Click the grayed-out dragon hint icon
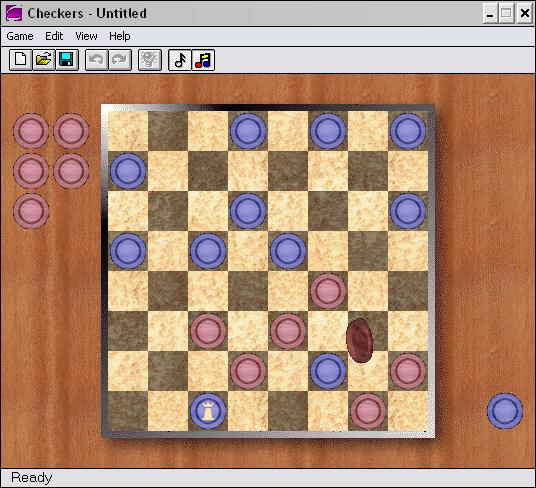536x488 pixels. (150, 60)
